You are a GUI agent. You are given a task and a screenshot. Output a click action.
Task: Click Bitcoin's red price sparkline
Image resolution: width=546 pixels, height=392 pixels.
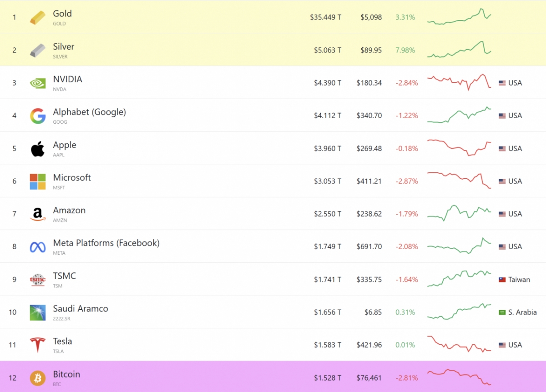459,377
